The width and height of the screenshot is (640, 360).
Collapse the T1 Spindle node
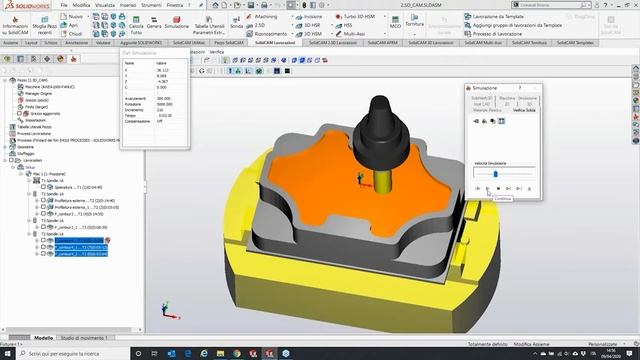(29, 180)
